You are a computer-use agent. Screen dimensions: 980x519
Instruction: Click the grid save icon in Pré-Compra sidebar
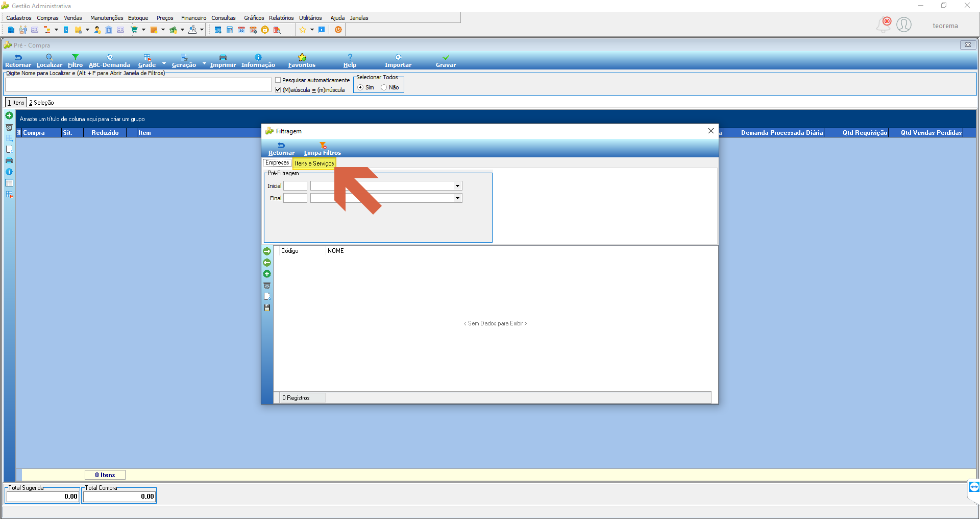[9, 195]
